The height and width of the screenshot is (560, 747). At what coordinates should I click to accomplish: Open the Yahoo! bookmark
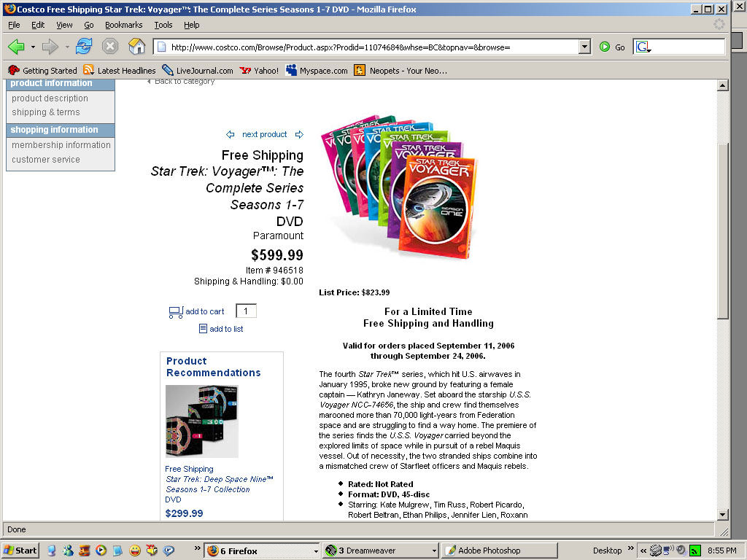click(x=259, y=71)
